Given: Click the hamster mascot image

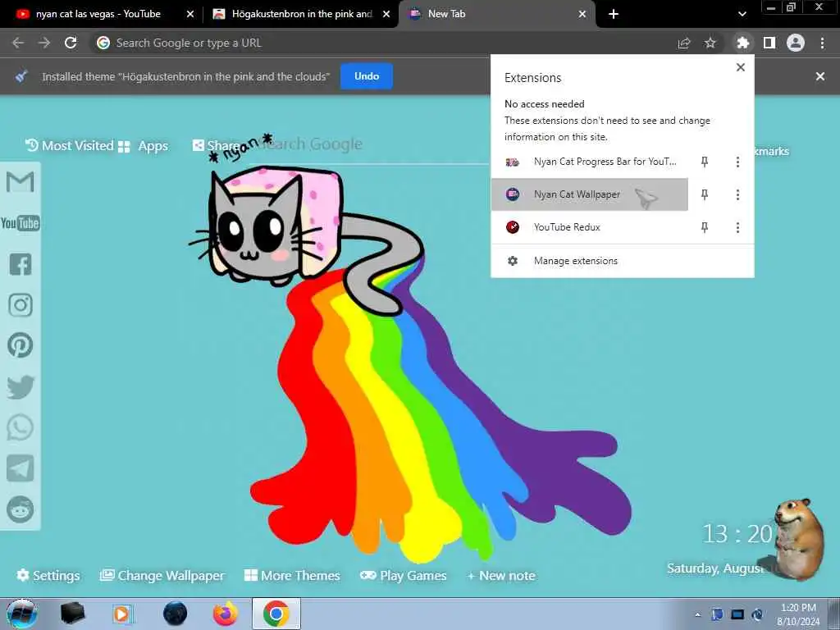Looking at the screenshot, I should coord(799,538).
